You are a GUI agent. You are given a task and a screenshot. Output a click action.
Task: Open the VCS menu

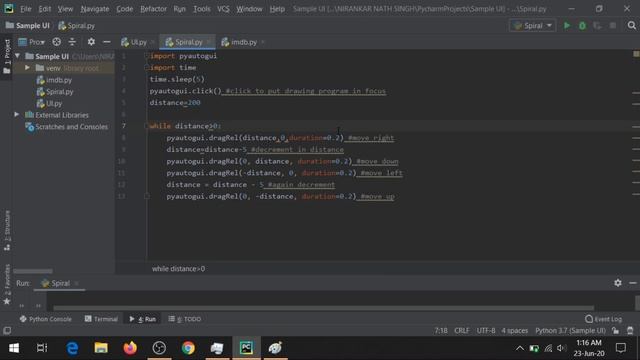tap(223, 9)
